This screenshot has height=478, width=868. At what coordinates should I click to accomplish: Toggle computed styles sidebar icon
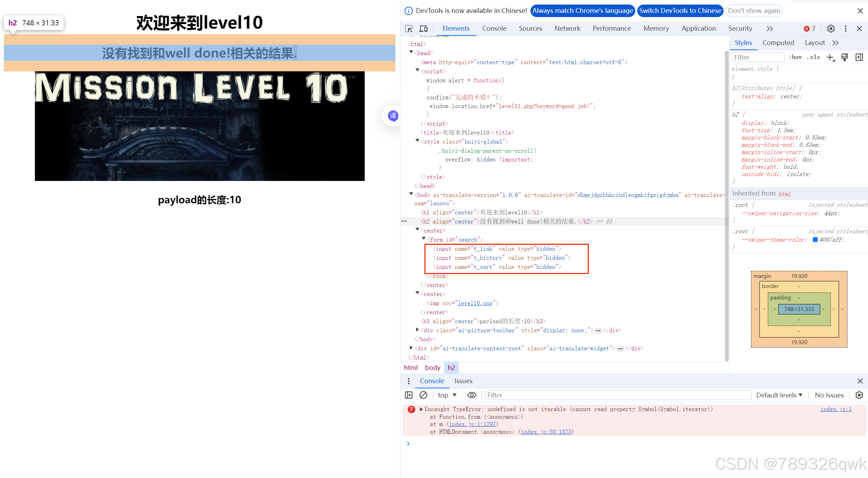click(859, 57)
